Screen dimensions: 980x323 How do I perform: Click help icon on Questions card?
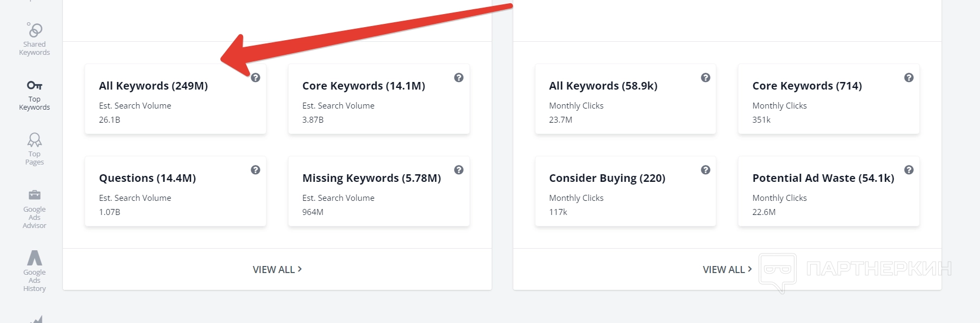(256, 170)
